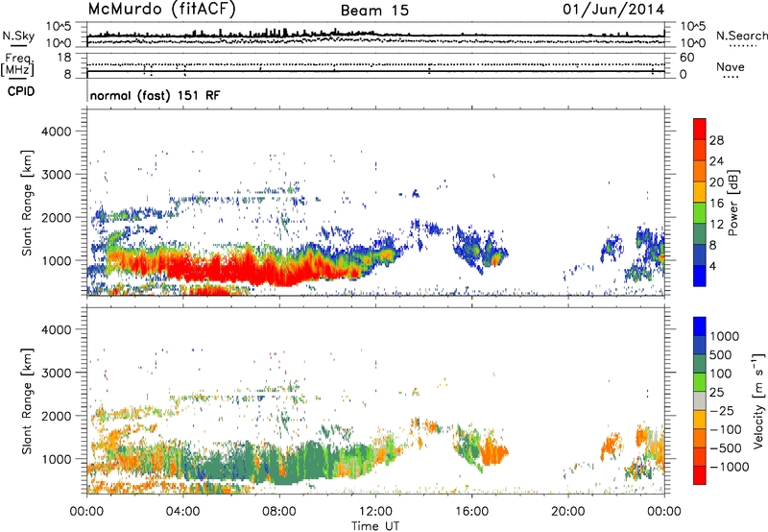Image resolution: width=768 pixels, height=532 pixels.
Task: Click the "08:00" time tick label
Action: pos(279,512)
